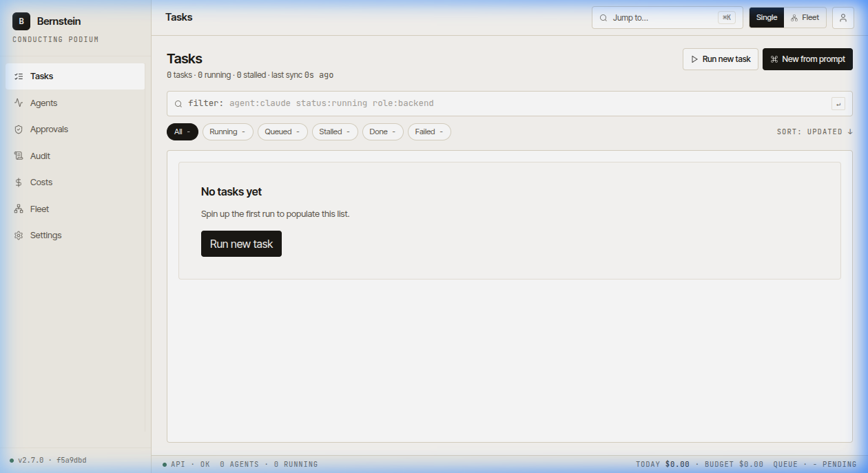Click the TODAY $0.00 status entry

coord(663,465)
